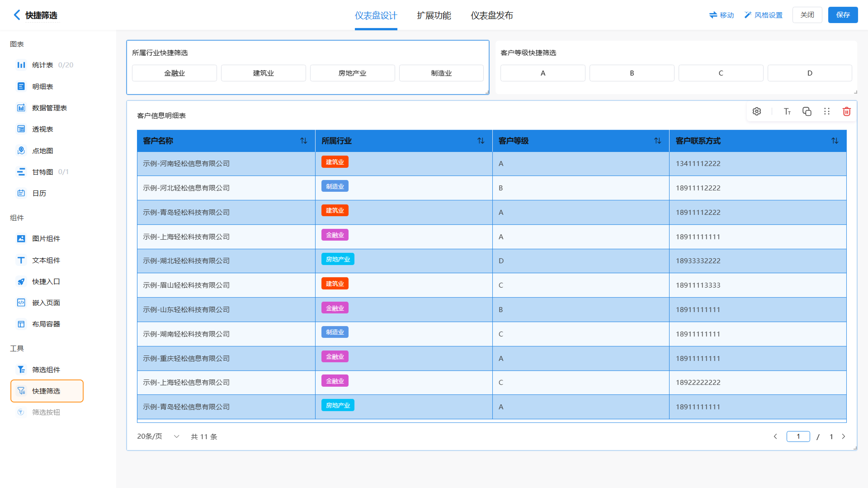Open the 20条/页 page size dropdown
The width and height of the screenshot is (868, 488).
pos(158,436)
